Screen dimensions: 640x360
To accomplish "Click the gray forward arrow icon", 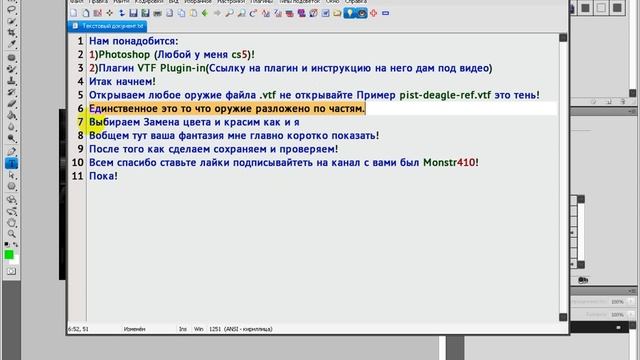I will [x=217, y=13].
